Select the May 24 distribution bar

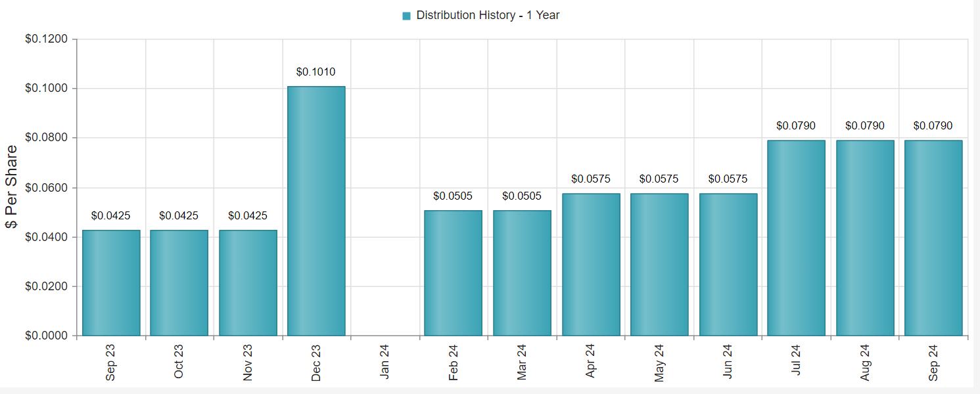point(659,265)
